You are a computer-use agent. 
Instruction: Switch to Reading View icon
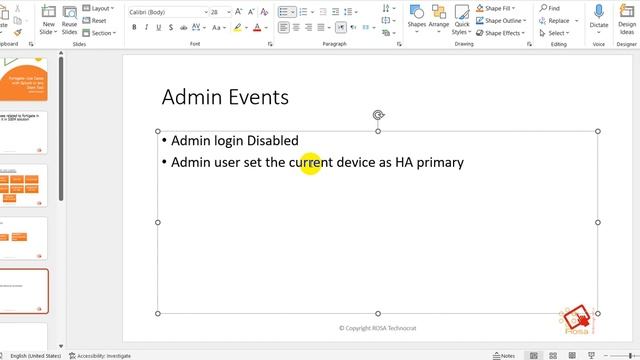pyautogui.click(x=572, y=356)
